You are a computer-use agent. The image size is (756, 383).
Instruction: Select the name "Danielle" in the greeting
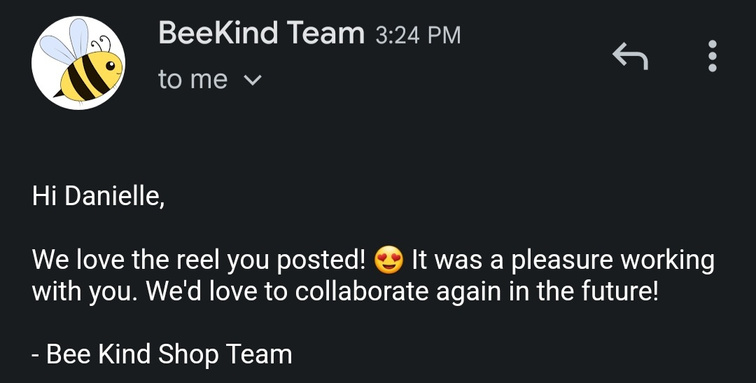[112, 196]
